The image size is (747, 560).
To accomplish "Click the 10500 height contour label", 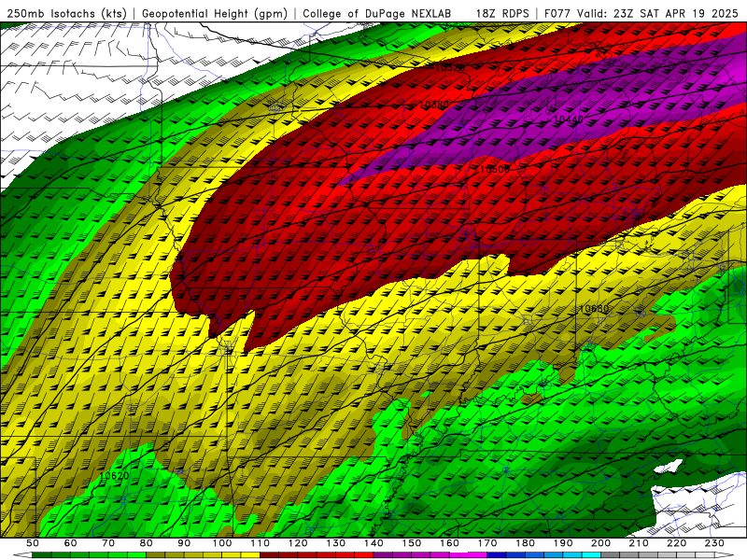I will coord(495,169).
